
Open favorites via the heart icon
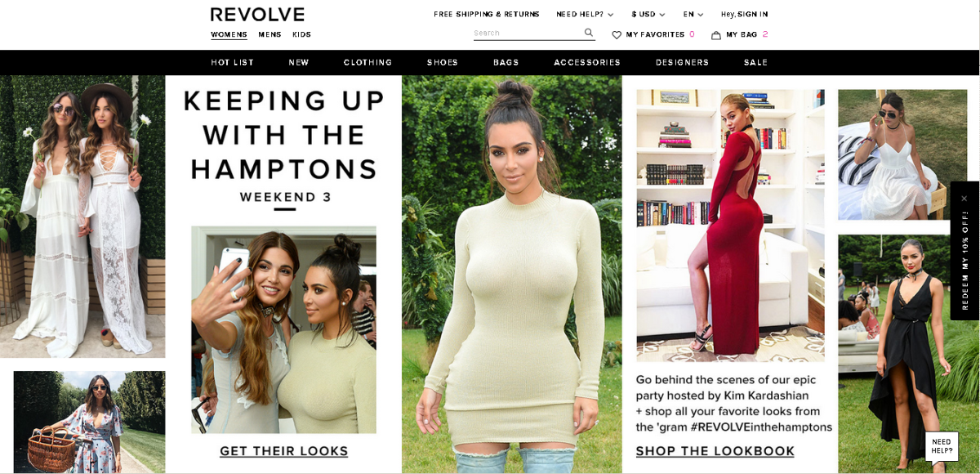(617, 35)
